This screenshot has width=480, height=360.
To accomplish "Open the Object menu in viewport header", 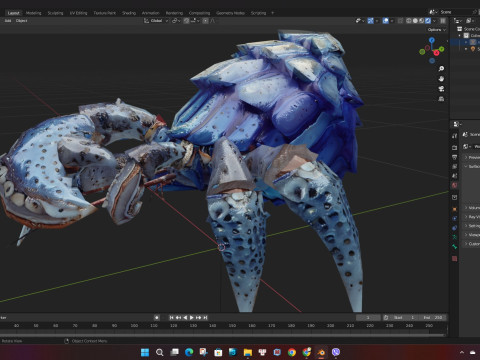I will pos(22,21).
